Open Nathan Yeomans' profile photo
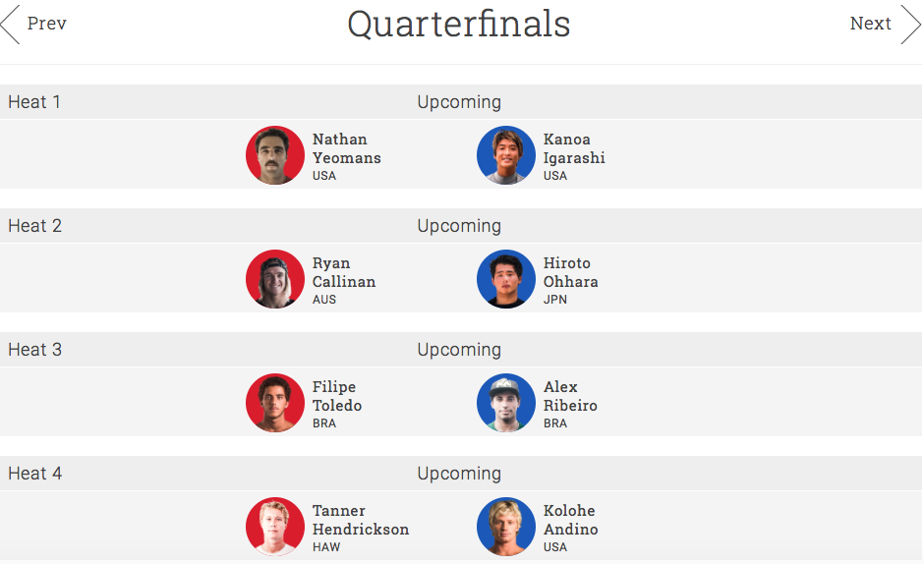 pyautogui.click(x=275, y=155)
